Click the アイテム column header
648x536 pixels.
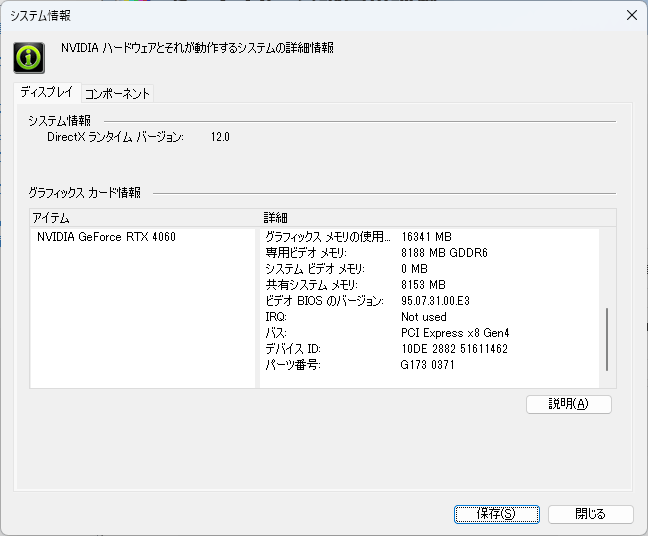[145, 218]
